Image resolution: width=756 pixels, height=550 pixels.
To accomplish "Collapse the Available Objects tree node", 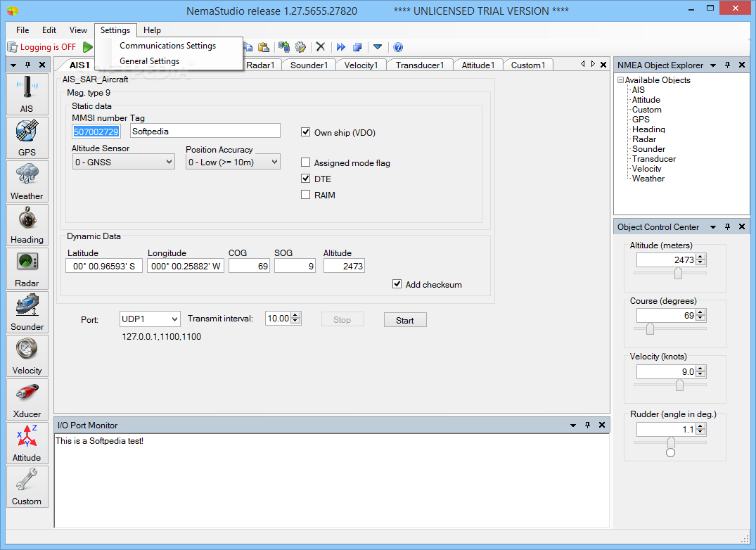I will click(620, 80).
